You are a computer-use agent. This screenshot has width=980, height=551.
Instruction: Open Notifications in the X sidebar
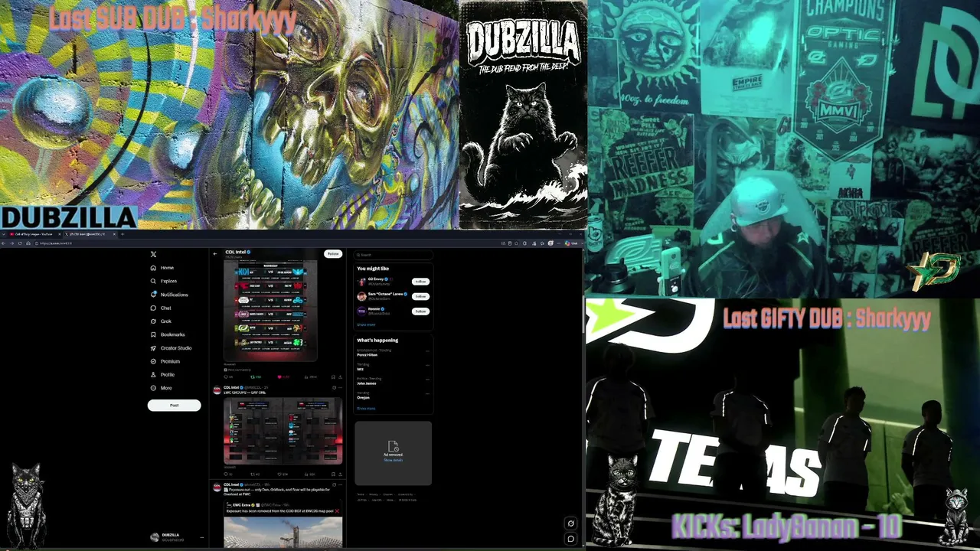169,295
